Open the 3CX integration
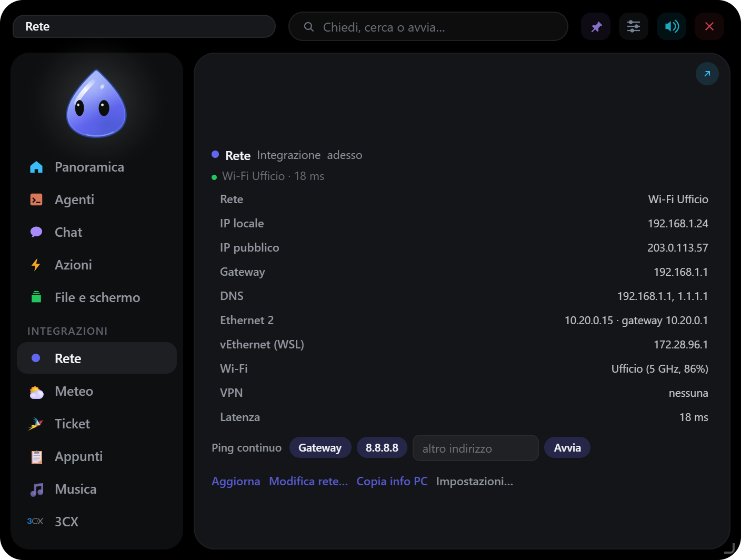Viewport: 741px width, 560px height. pos(97,522)
